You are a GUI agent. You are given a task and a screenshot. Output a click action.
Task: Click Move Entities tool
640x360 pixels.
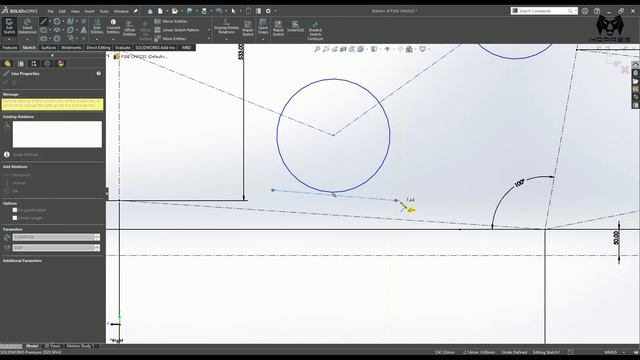(170, 39)
